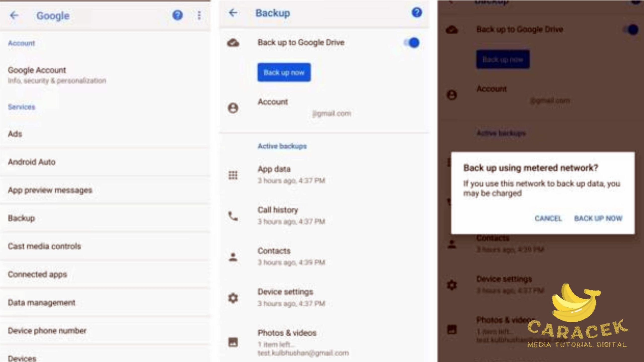Screen dimensions: 644x362
Task: Open help on the Backup screen
Action: [417, 12]
